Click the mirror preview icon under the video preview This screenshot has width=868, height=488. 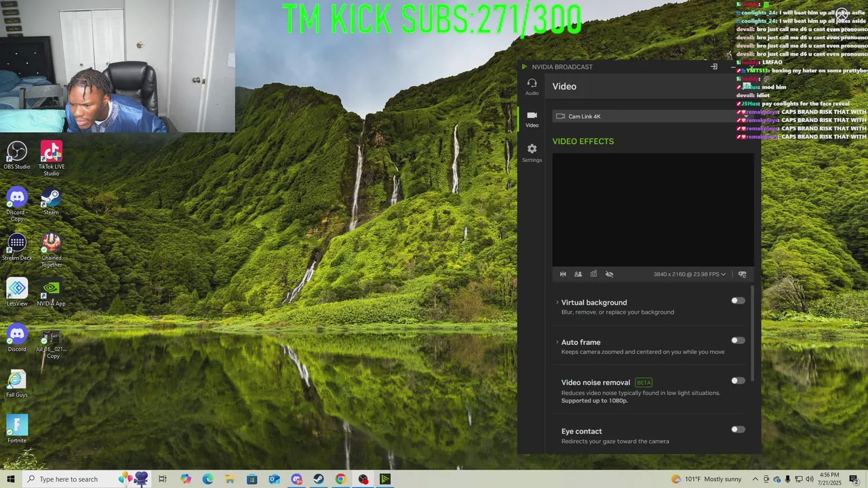click(563, 274)
